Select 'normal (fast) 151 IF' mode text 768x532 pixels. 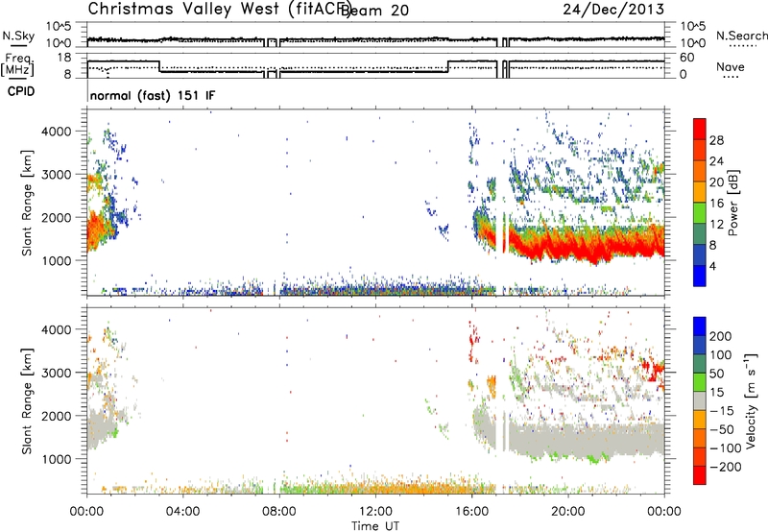coord(153,95)
